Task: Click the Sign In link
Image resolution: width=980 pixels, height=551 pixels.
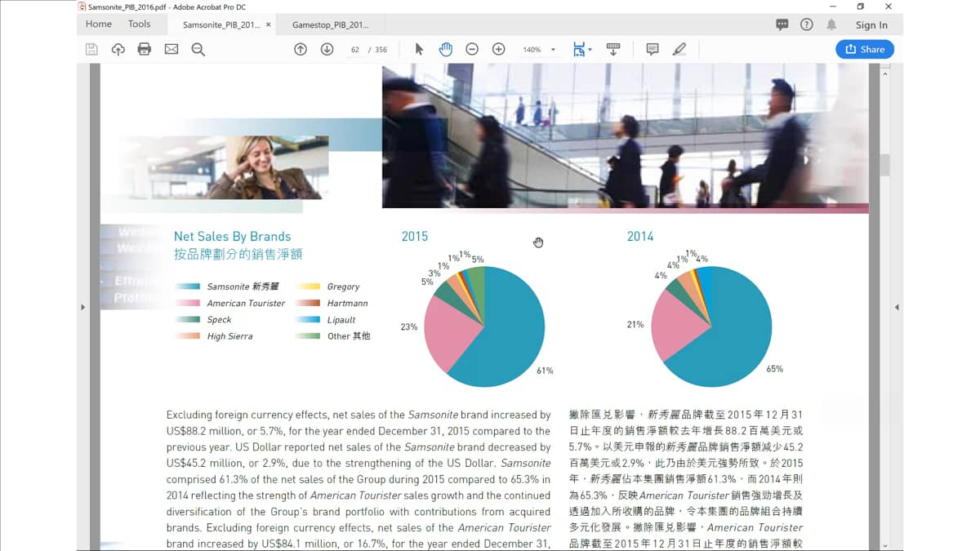Action: [x=871, y=25]
